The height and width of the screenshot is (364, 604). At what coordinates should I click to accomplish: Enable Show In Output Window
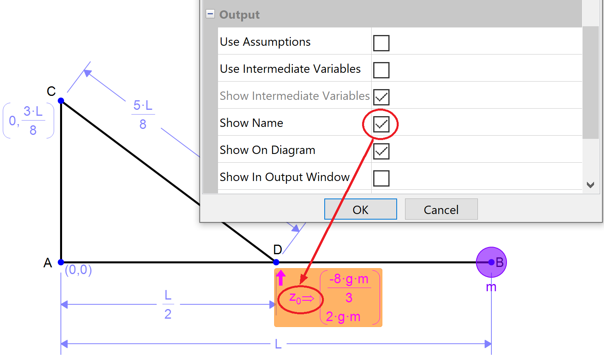pyautogui.click(x=381, y=178)
